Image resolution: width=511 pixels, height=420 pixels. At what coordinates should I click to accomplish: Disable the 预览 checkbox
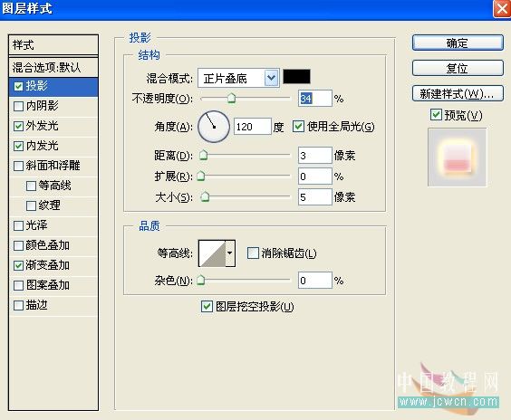pyautogui.click(x=436, y=115)
